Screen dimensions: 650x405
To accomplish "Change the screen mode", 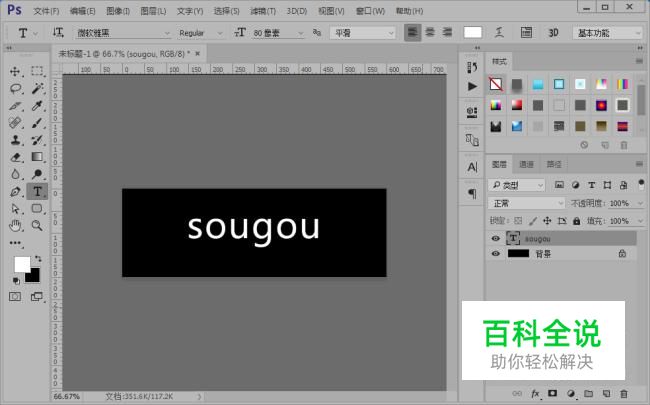I will (37, 296).
